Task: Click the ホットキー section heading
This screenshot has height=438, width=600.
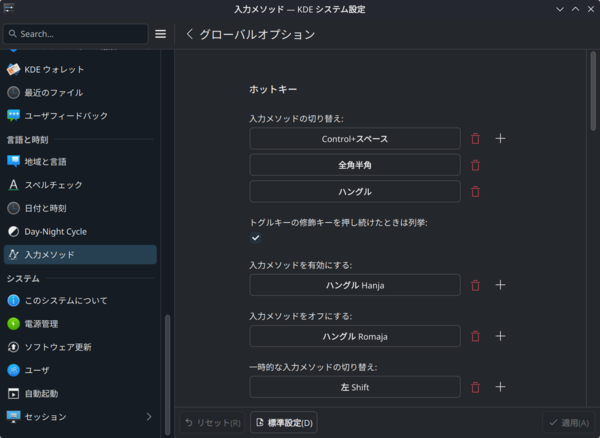Action: tap(273, 90)
